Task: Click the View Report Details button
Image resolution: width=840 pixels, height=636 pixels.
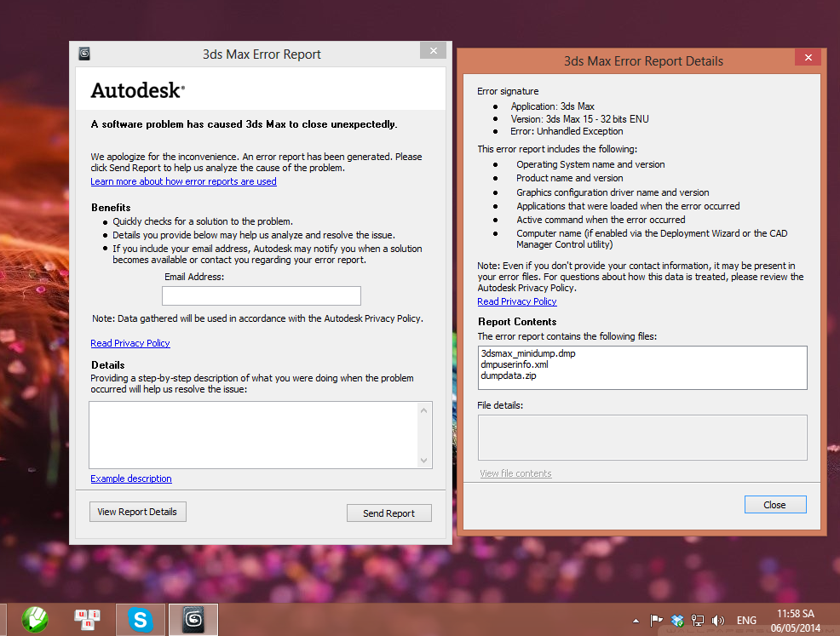Action: (x=138, y=512)
